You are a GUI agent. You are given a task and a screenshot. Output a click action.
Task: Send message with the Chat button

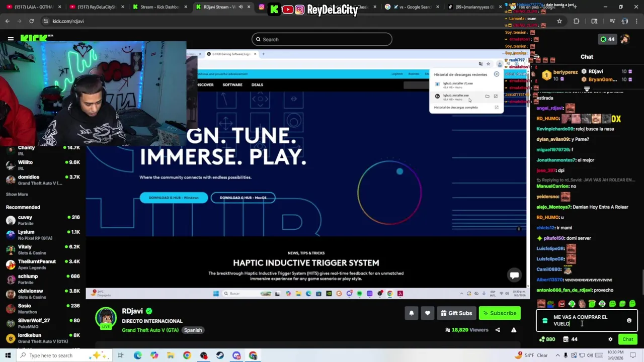[x=627, y=339]
